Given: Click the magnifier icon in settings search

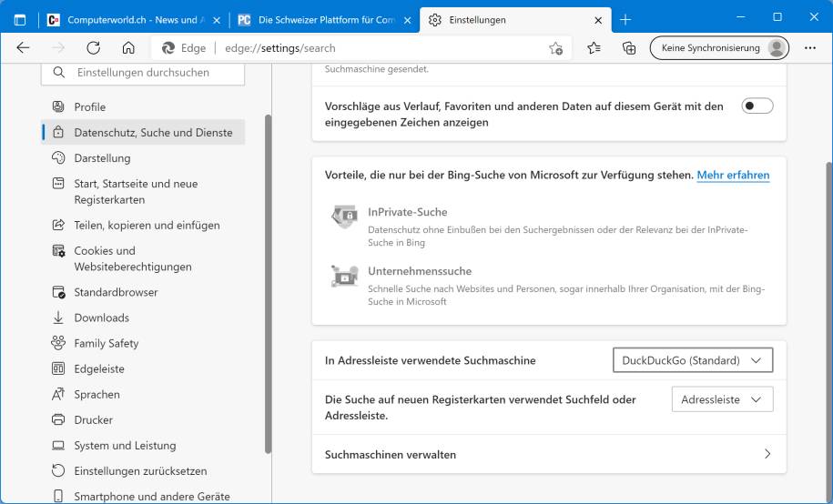Looking at the screenshot, I should click(59, 72).
